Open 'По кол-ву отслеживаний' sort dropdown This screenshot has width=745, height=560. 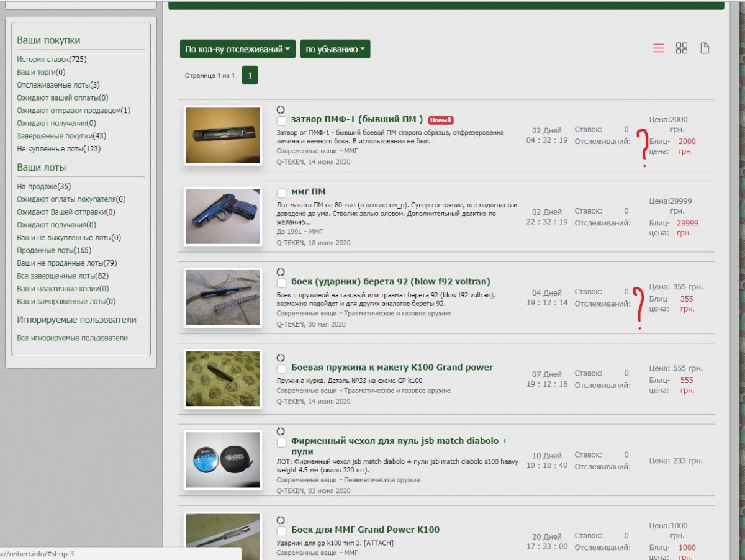238,49
